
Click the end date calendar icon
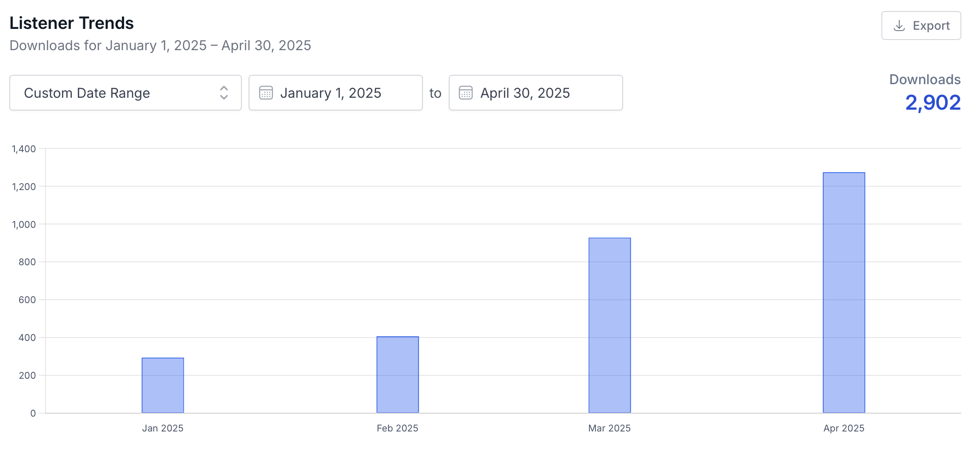(466, 93)
